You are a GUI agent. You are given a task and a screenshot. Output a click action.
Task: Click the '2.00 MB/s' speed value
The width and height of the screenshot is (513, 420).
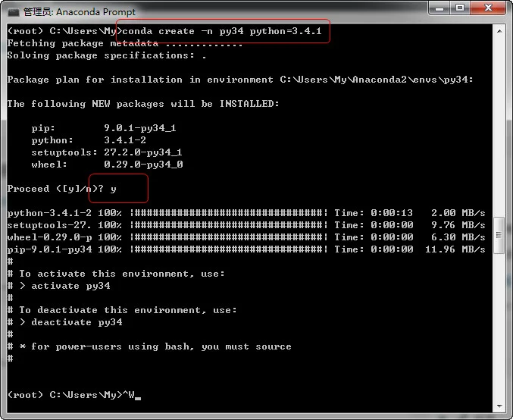click(458, 213)
